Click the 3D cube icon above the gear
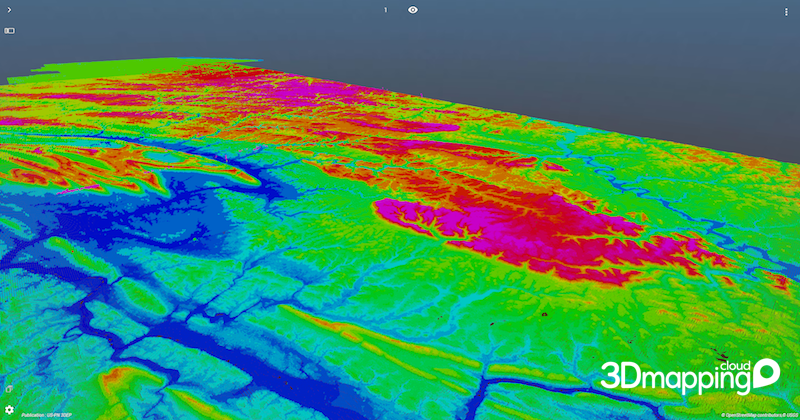Image resolution: width=800 pixels, height=420 pixels. [x=9, y=389]
